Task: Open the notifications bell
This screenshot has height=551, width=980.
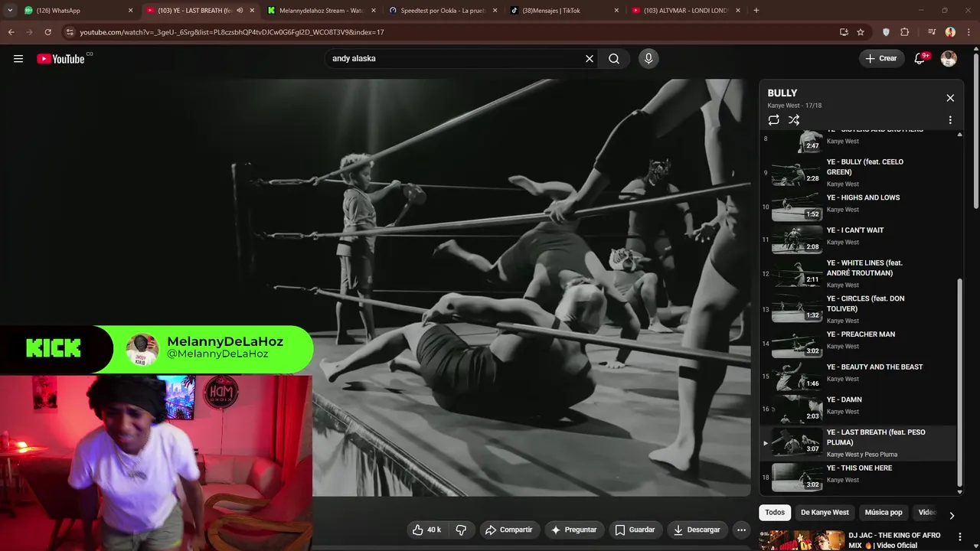Action: coord(920,59)
